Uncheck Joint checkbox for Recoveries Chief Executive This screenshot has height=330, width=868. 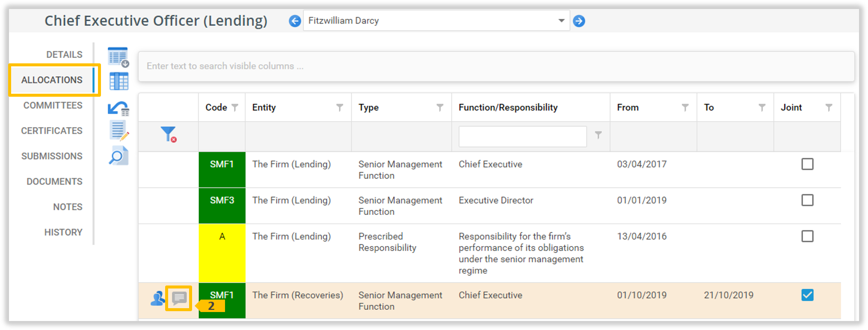[807, 295]
